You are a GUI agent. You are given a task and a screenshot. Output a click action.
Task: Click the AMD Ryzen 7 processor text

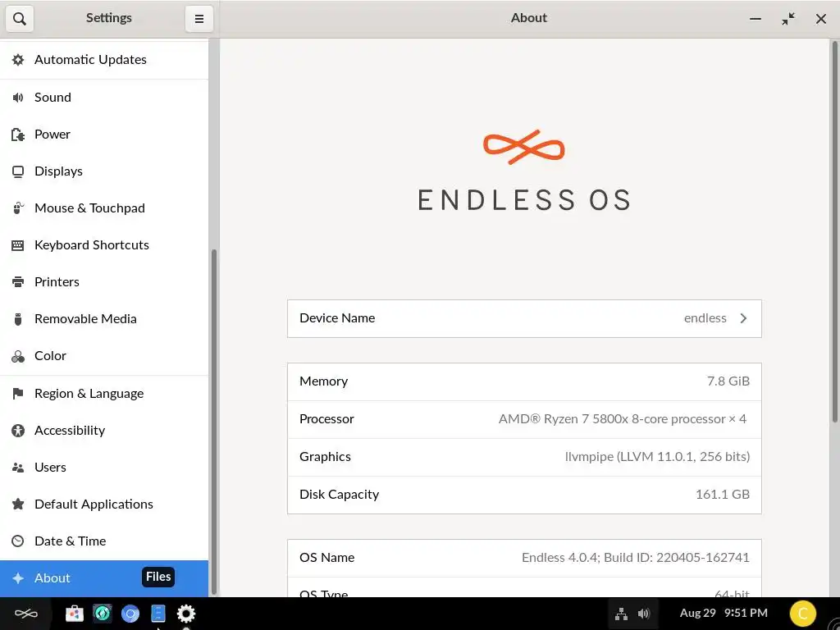(623, 419)
